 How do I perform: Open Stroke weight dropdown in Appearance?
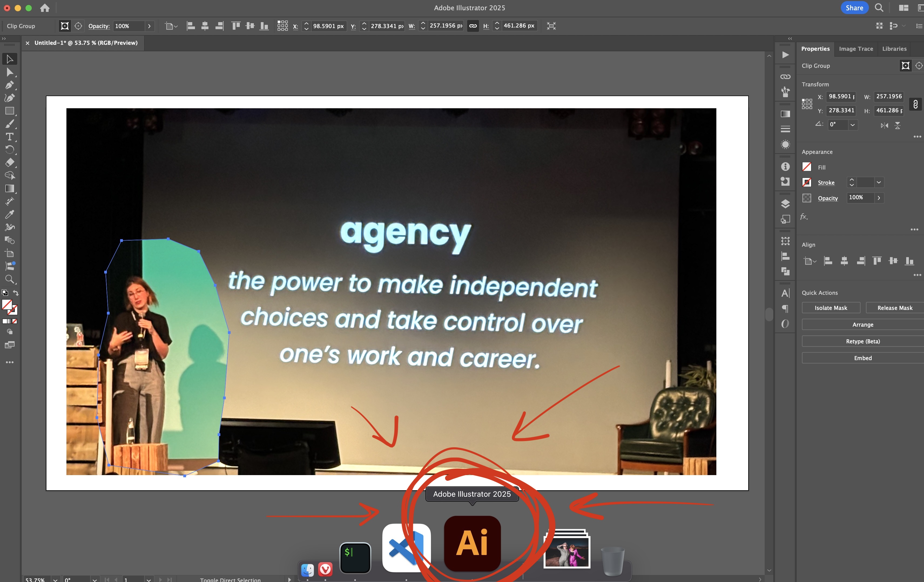click(x=879, y=182)
